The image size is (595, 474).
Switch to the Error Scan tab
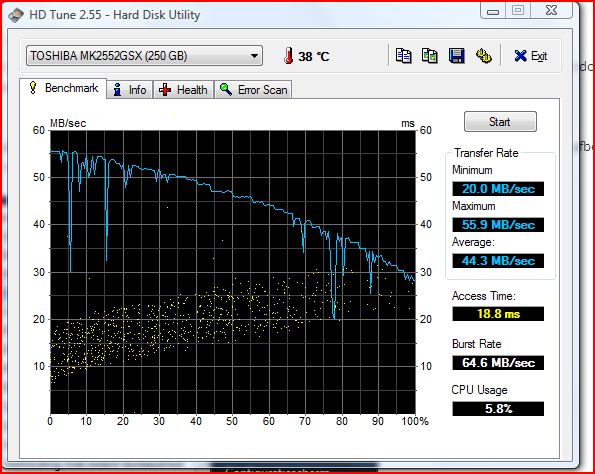point(253,90)
